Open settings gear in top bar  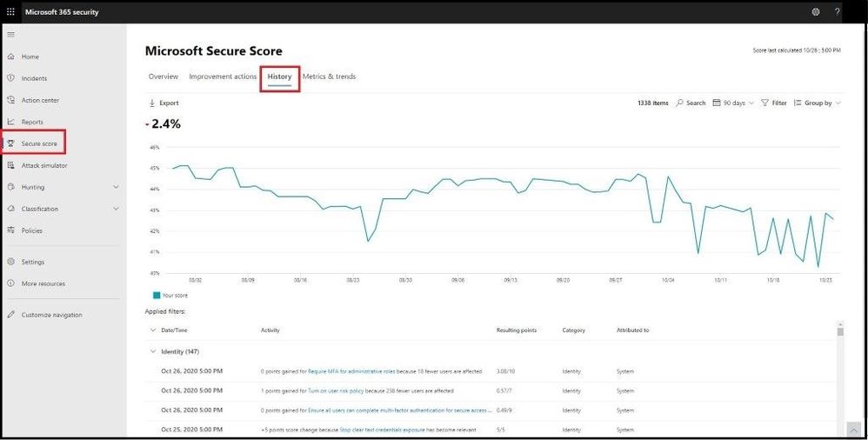tap(816, 11)
